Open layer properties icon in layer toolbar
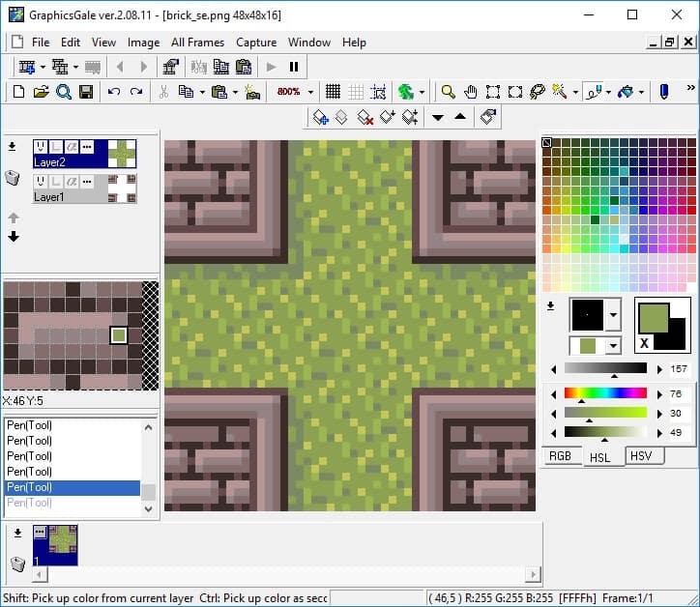 coord(487,117)
